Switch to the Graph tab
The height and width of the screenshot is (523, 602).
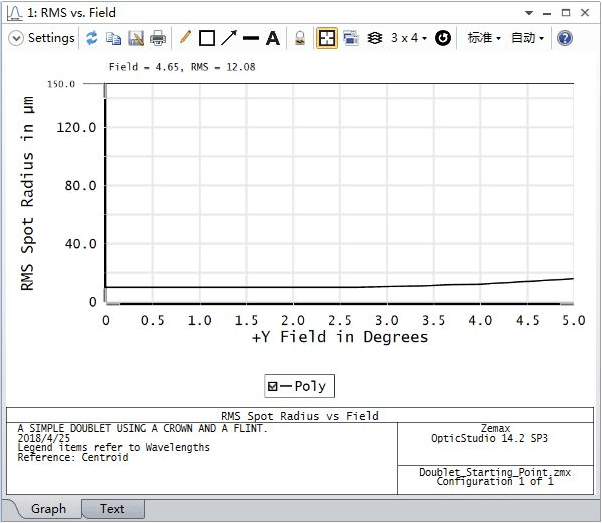[48, 509]
